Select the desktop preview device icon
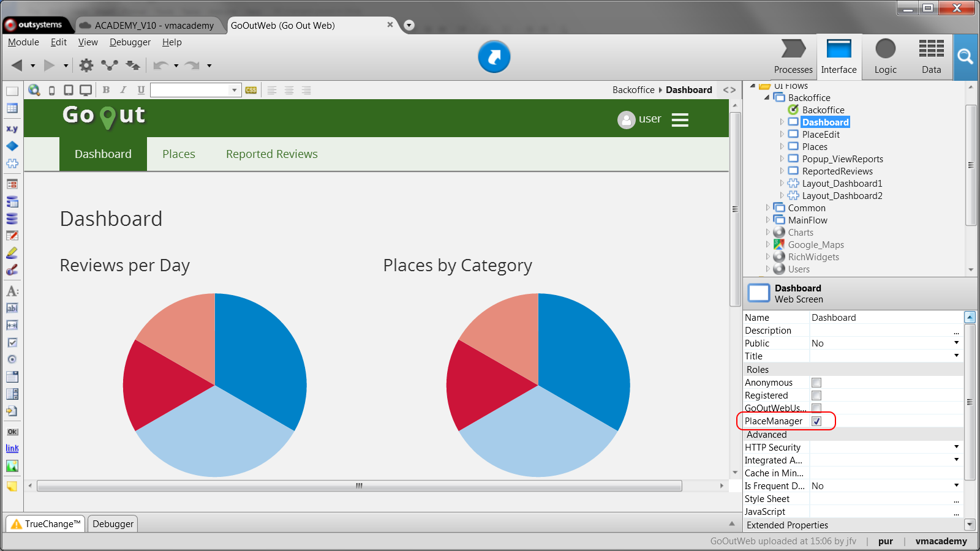The width and height of the screenshot is (980, 551). (86, 90)
